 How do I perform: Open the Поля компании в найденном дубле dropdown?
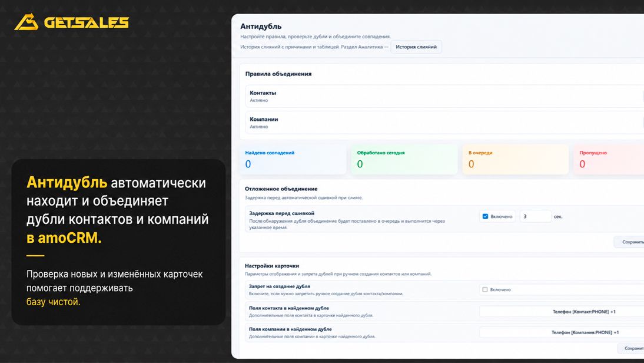562,332
